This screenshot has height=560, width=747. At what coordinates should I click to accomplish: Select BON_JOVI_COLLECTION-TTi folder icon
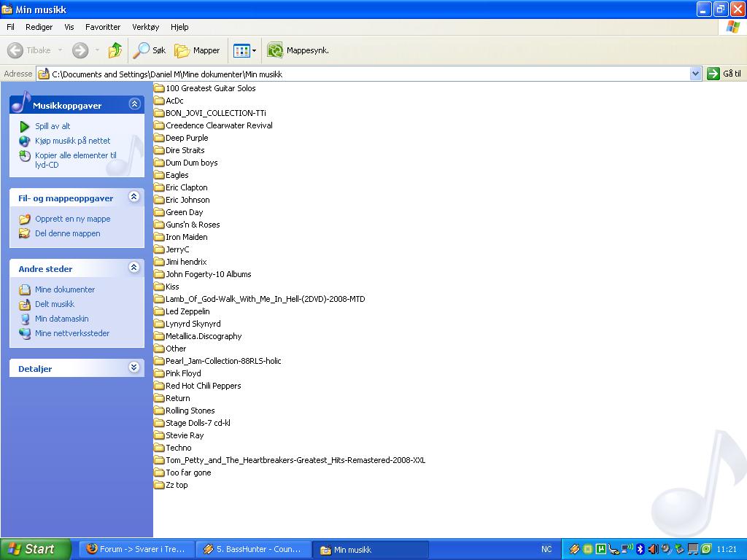(x=159, y=113)
